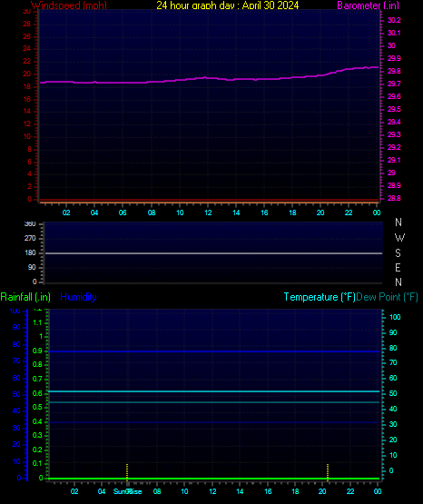Click the red windspeed baseline at zero

pyautogui.click(x=210, y=201)
